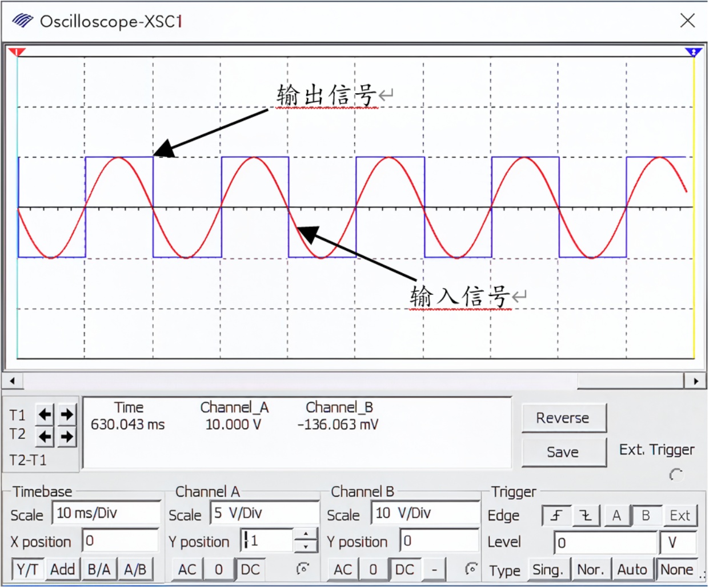Viewport: 709px width, 588px height.
Task: Open the trigger Level unit V box
Action: (x=677, y=542)
